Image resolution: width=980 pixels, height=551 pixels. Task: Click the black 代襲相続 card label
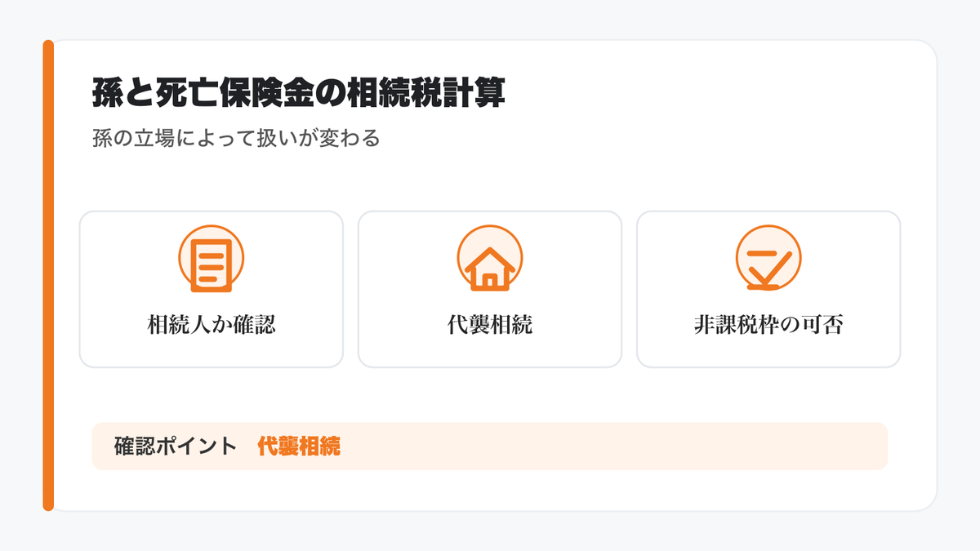490,325
